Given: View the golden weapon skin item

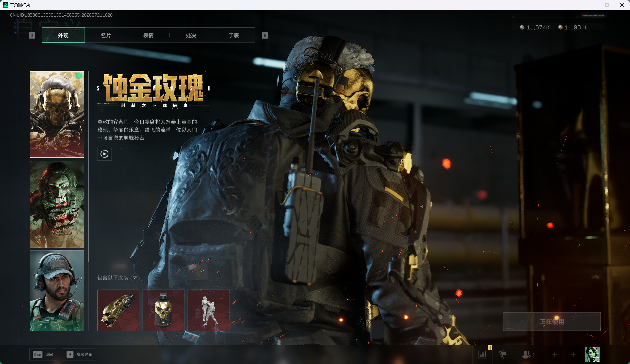Looking at the screenshot, I should (118, 310).
